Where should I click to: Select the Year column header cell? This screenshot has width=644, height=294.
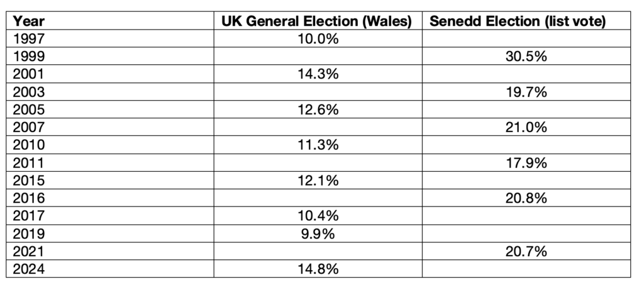(110, 21)
